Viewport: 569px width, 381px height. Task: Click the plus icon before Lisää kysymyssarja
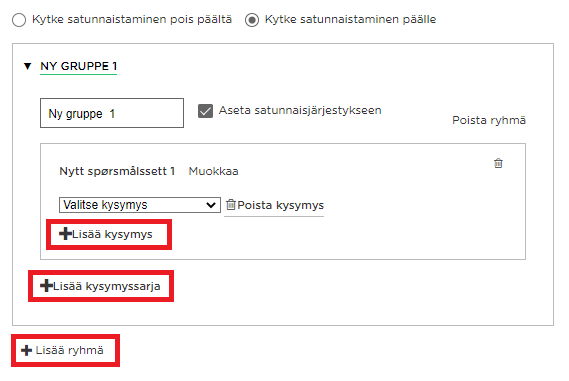coord(46,286)
